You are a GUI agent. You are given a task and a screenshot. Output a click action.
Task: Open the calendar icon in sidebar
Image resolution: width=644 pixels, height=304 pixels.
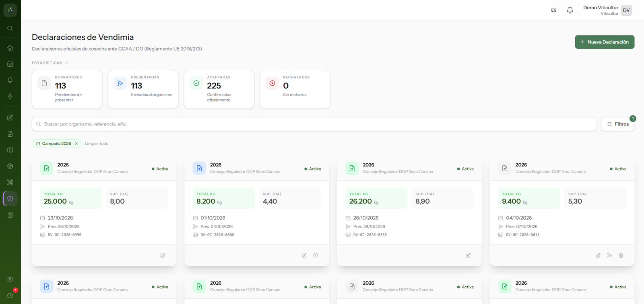(10, 64)
